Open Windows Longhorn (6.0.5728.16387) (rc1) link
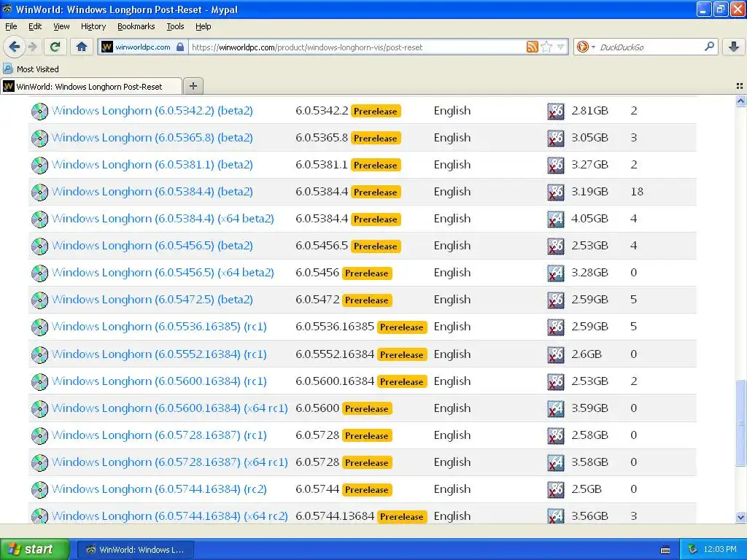Image resolution: width=747 pixels, height=560 pixels. 159,435
